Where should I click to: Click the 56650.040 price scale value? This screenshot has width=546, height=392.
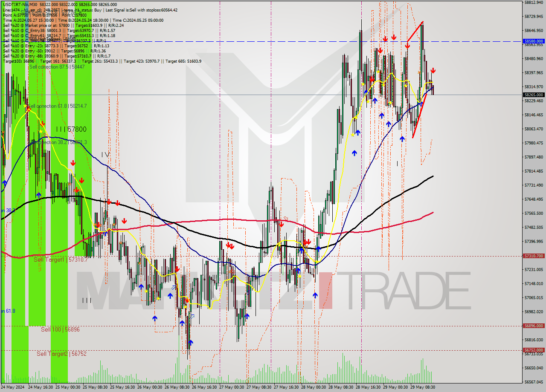click(534, 368)
